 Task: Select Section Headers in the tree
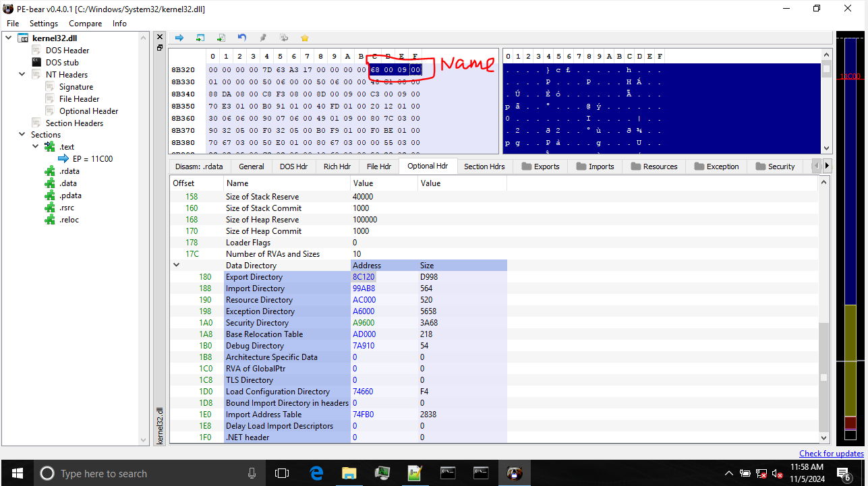click(x=74, y=123)
